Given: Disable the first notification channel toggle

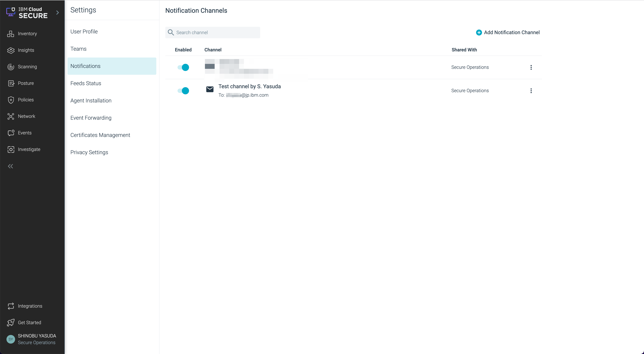Looking at the screenshot, I should coord(183,67).
